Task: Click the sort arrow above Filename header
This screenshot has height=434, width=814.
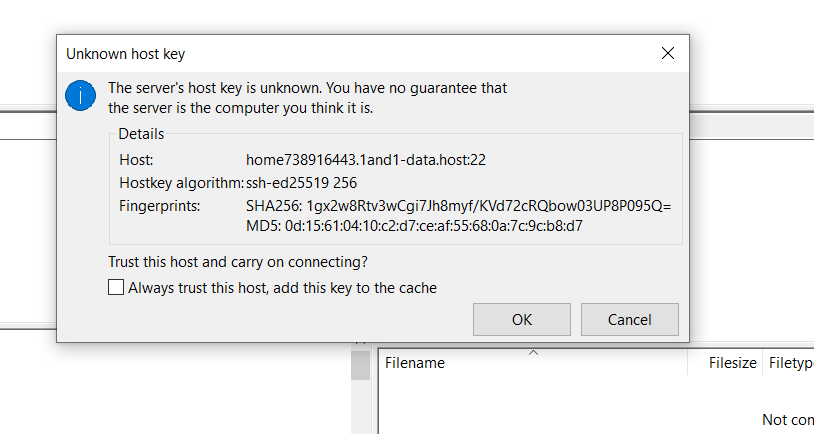Action: 533,352
